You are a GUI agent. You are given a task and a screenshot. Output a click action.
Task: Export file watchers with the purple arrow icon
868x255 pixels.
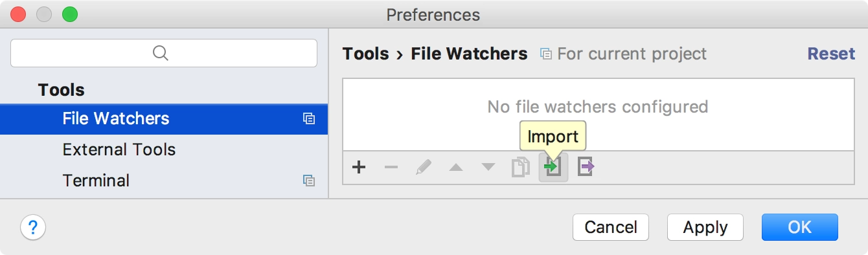pyautogui.click(x=586, y=168)
